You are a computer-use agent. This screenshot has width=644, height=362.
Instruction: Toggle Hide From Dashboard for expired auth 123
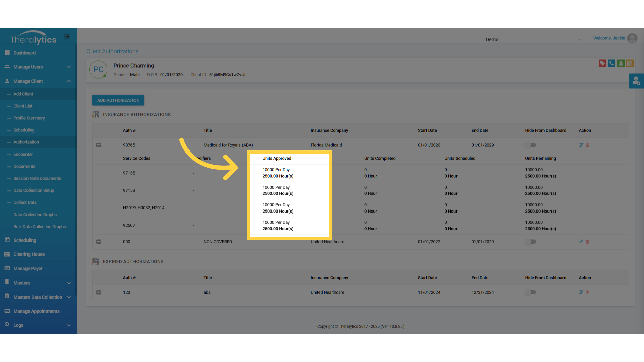click(531, 292)
